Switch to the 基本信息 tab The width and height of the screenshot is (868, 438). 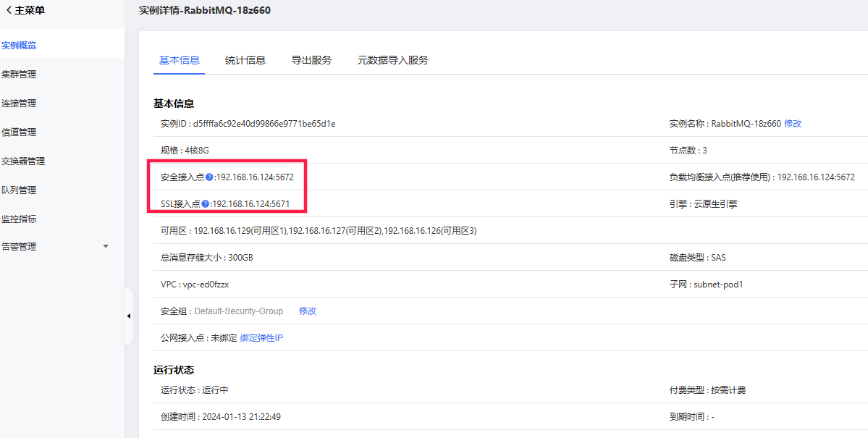coord(180,60)
